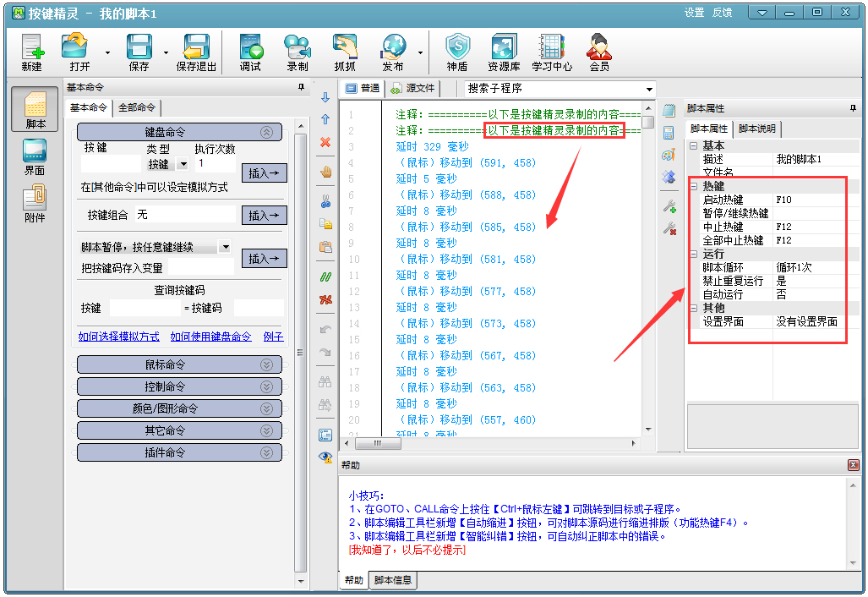Image resolution: width=868 pixels, height=597 pixels.
Task: Click the scissors cut icon
Action: pyautogui.click(x=325, y=201)
